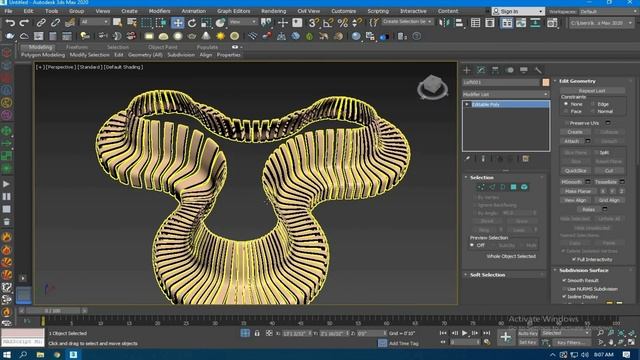
Task: Select the Normal constraint radio button
Action: pos(593,111)
